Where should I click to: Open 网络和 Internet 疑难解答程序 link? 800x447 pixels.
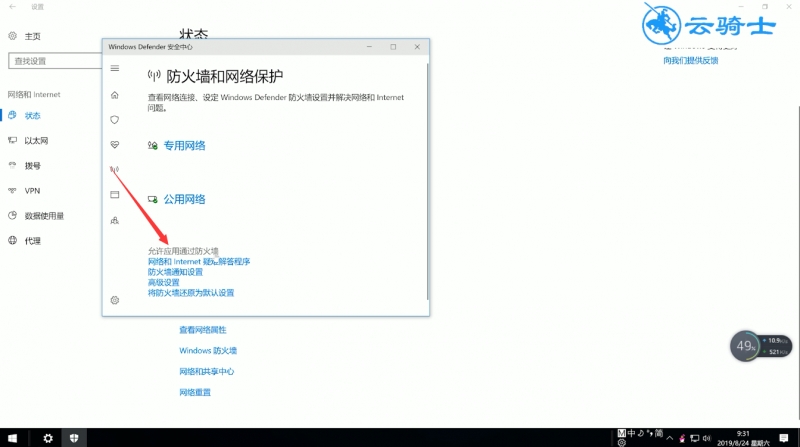point(199,261)
